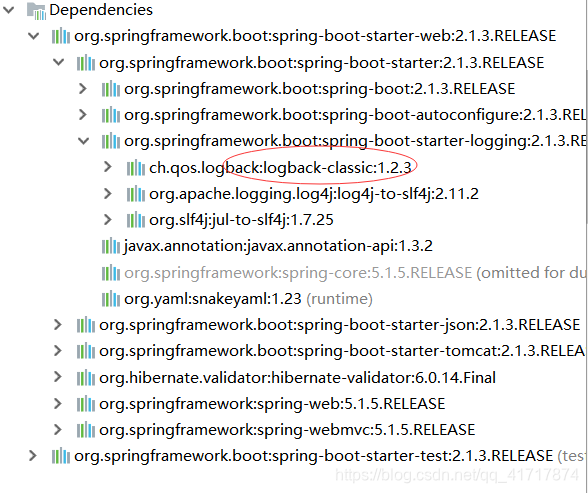Click the Dependencies folder icon

[36, 10]
